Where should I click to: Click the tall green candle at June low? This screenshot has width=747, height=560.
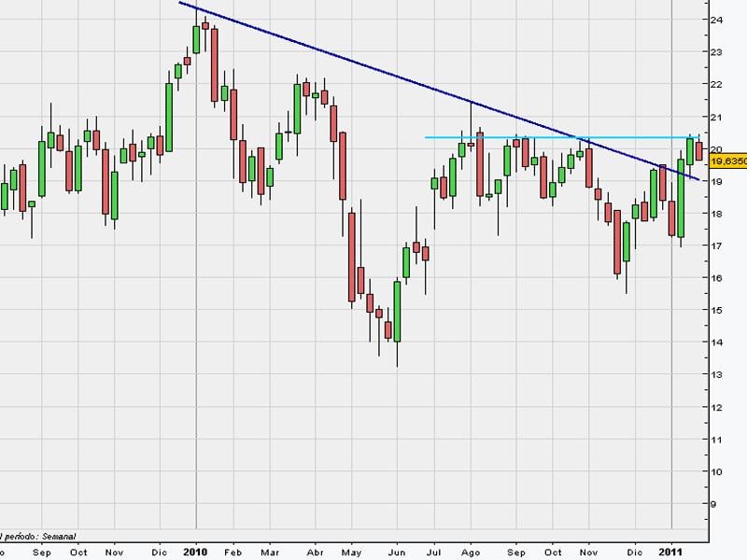click(397, 312)
